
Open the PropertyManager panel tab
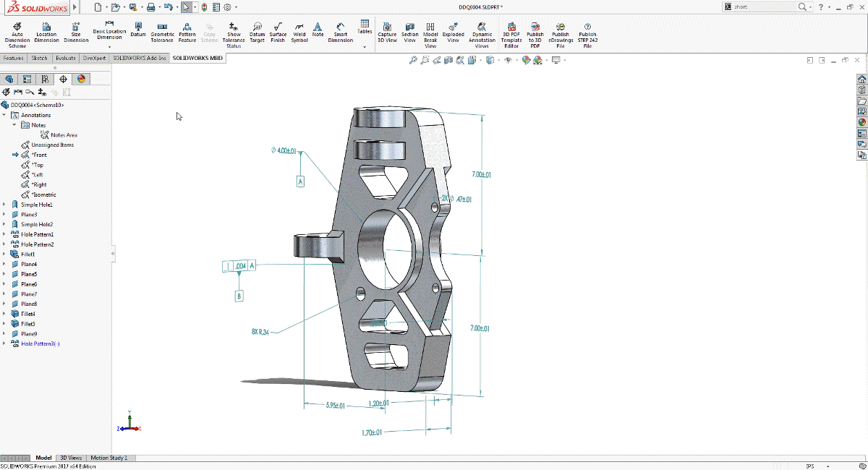(x=27, y=79)
